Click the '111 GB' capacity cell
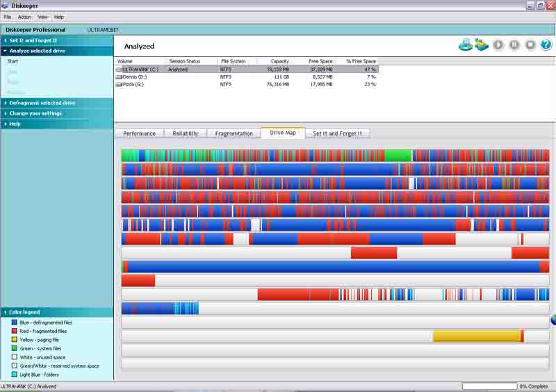 click(281, 77)
